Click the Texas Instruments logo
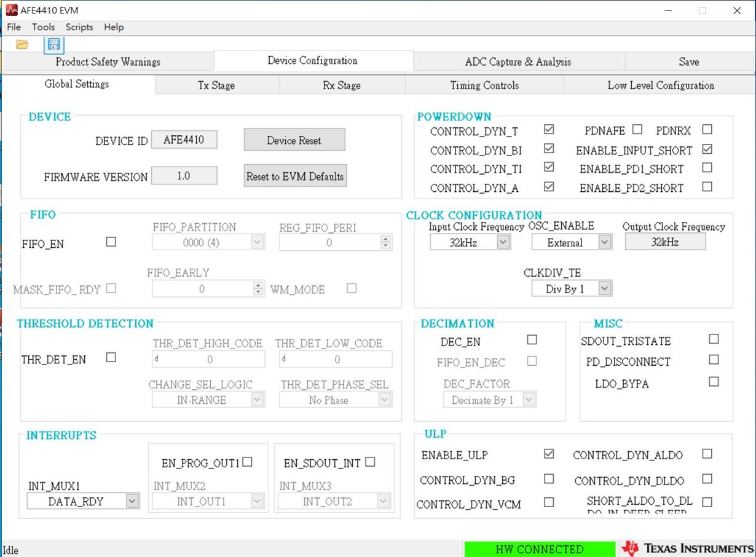Image resolution: width=756 pixels, height=557 pixels. click(687, 548)
